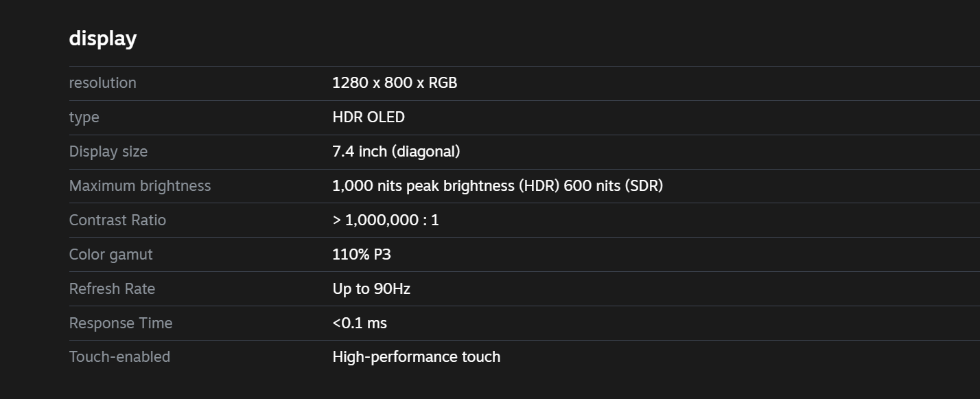Click the '1,000 nits peak brightness' text
Screen dimensions: 980x399
click(423, 186)
